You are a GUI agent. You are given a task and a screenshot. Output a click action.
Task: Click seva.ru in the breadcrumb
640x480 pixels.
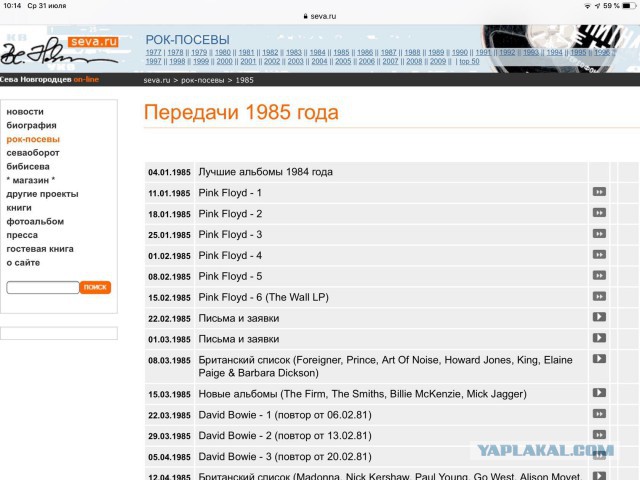pyautogui.click(x=157, y=80)
